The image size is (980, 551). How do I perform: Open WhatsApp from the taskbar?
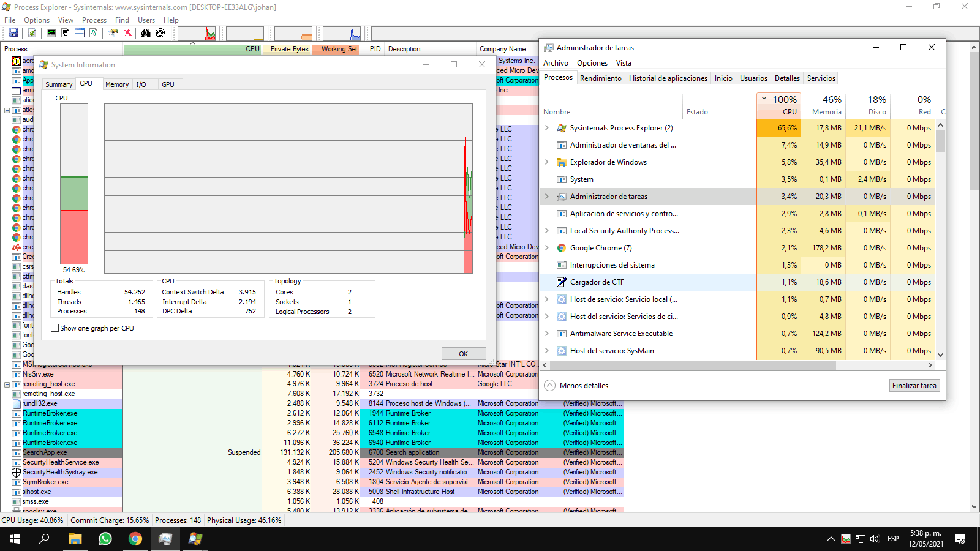(105, 539)
